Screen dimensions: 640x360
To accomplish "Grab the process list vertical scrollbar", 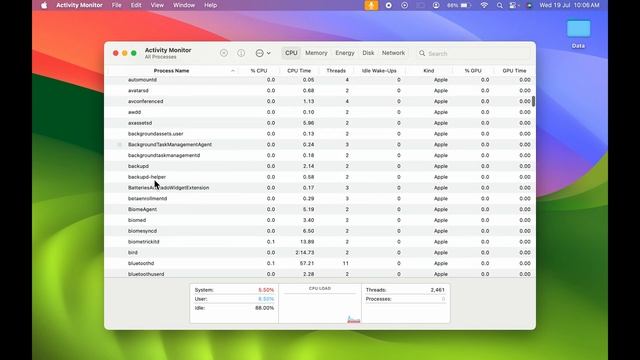I will click(533, 101).
